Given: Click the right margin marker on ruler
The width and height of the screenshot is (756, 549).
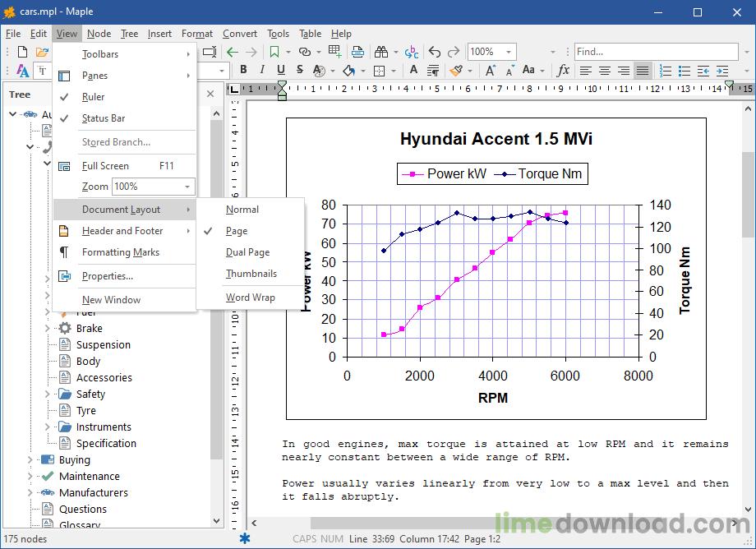Looking at the screenshot, I should pos(730,85).
